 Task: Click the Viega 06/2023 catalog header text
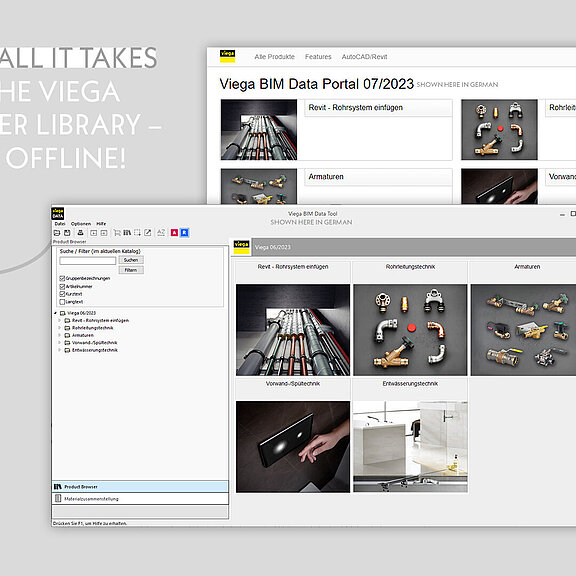click(x=273, y=247)
